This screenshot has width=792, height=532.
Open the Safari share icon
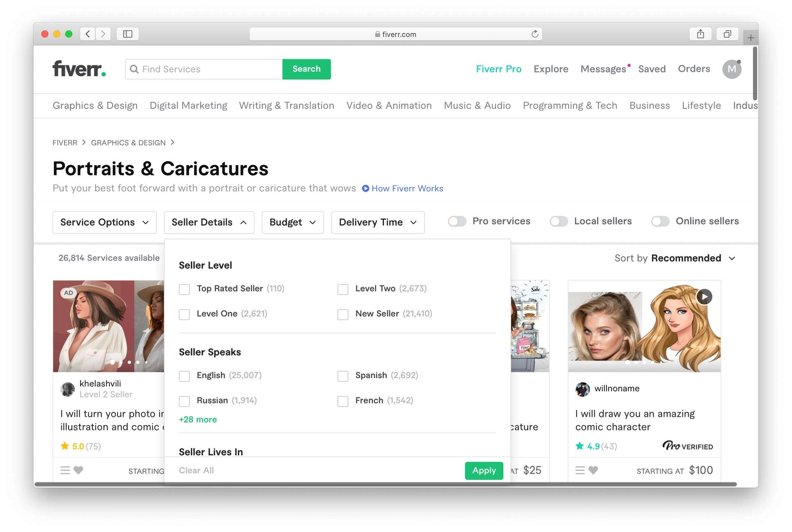pos(700,34)
